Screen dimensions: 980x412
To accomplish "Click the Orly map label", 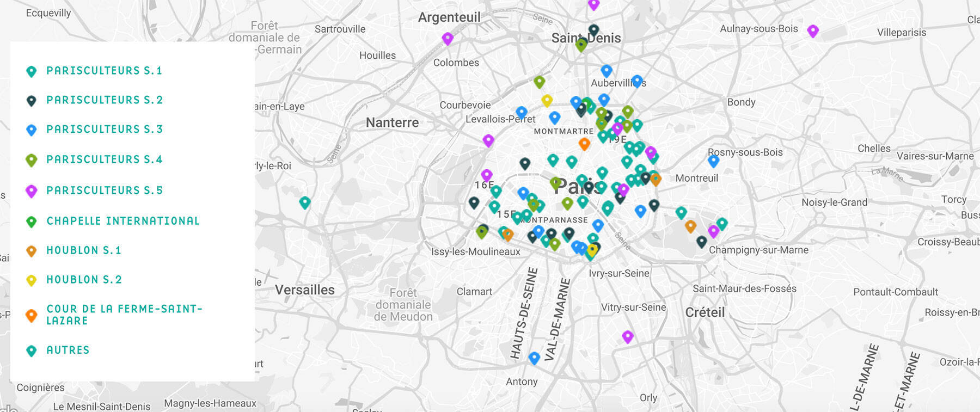I will click(x=648, y=398).
